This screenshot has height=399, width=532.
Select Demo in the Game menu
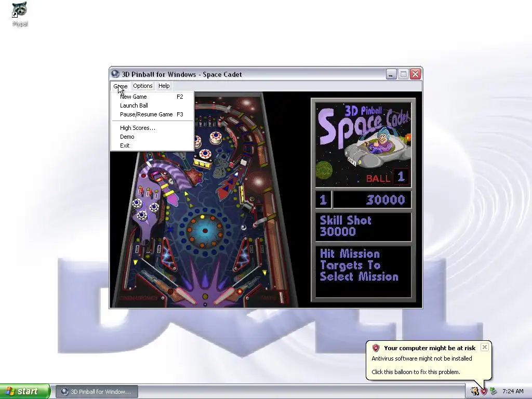click(x=152, y=137)
